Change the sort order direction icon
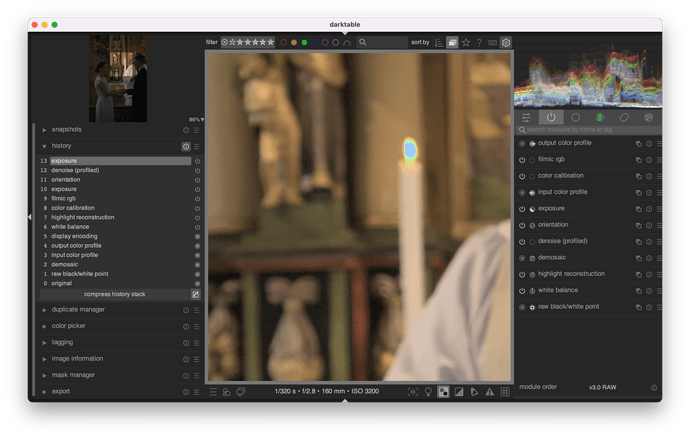690x439 pixels. 439,42
